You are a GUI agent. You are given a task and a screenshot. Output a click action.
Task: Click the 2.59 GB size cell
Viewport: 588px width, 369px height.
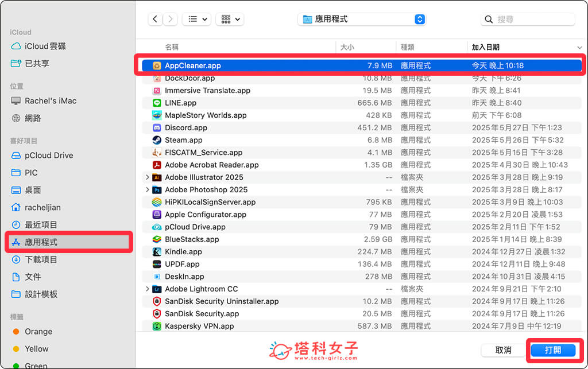[378, 239]
